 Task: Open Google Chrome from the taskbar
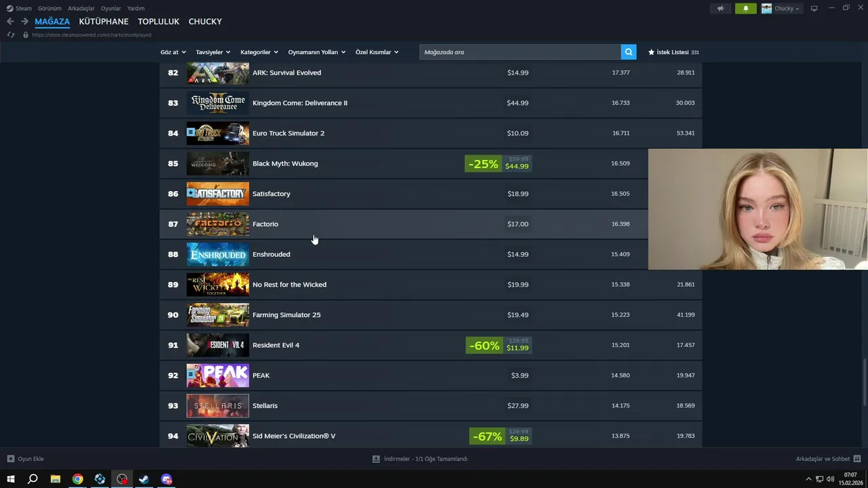click(78, 479)
